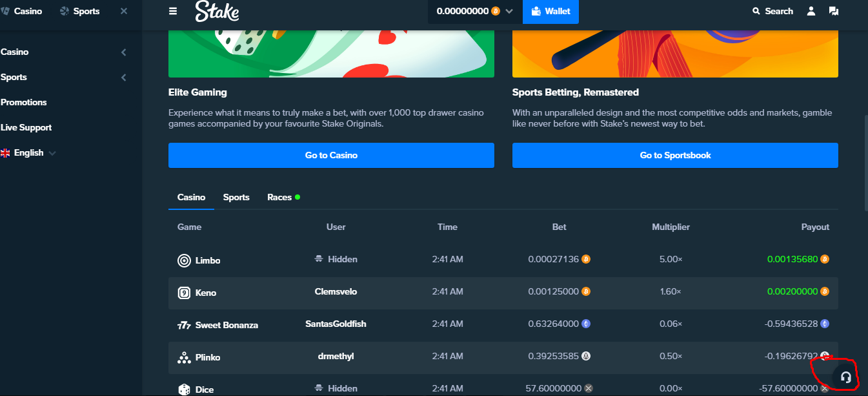Expand the balance currency dropdown

pos(509,12)
